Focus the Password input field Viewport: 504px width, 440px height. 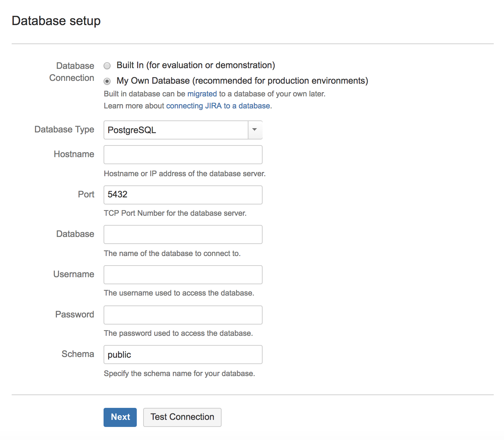tap(183, 315)
